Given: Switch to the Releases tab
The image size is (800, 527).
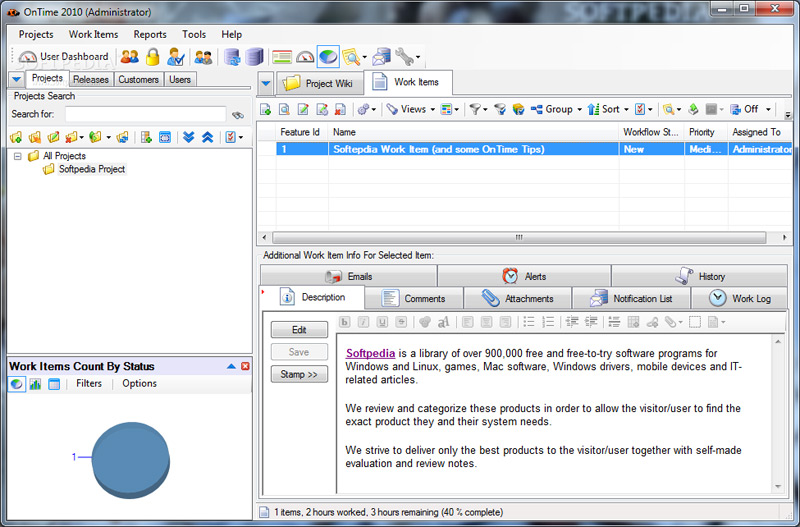Looking at the screenshot, I should [91, 80].
